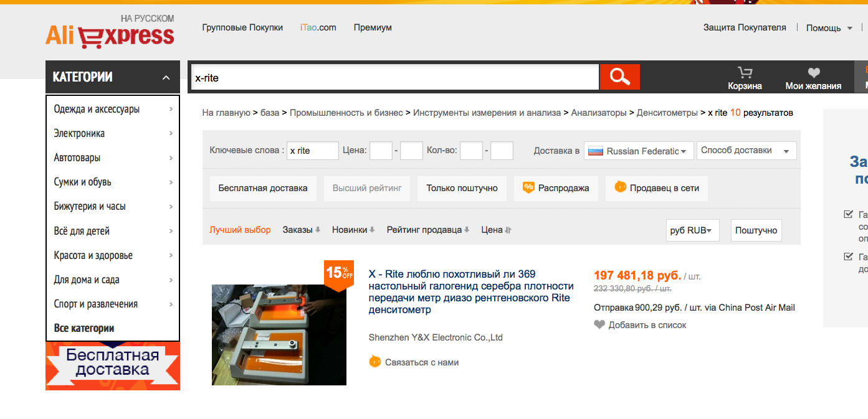This screenshot has width=868, height=419.
Task: Open the руб RUB currency dropdown
Action: (693, 230)
